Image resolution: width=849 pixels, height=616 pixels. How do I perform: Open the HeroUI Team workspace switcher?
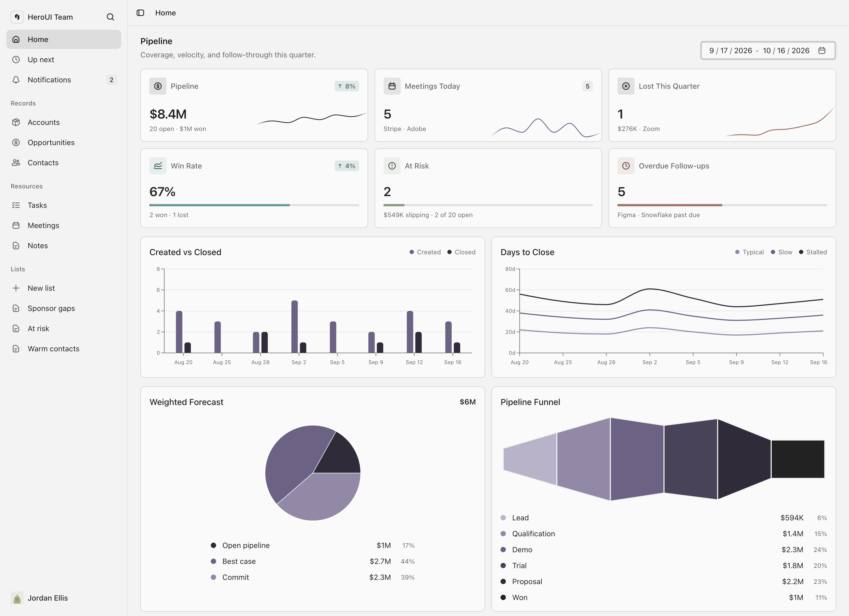(42, 17)
